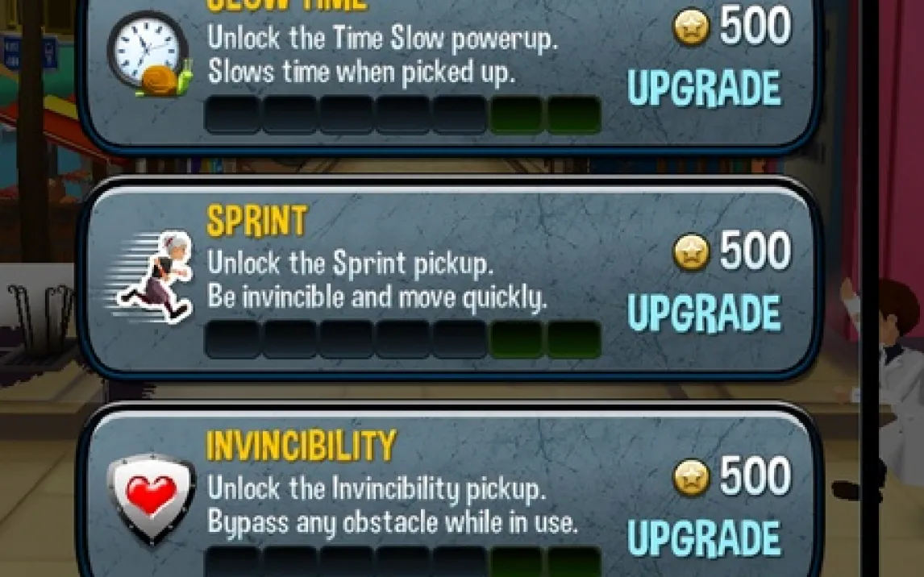Viewport: 924px width, 577px height.
Task: Select the SPRINT title text
Action: [x=257, y=222]
